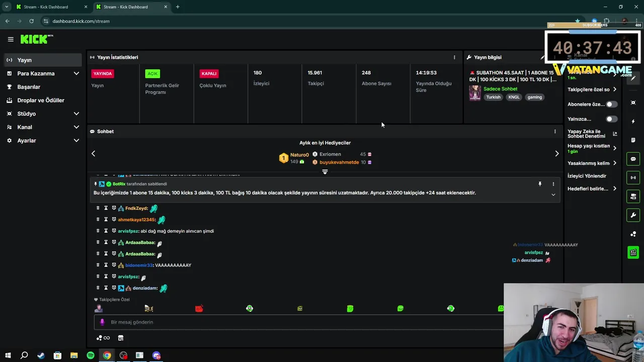This screenshot has width=644, height=362.
Task: Open Spotify from the Windows taskbar
Action: click(91, 355)
